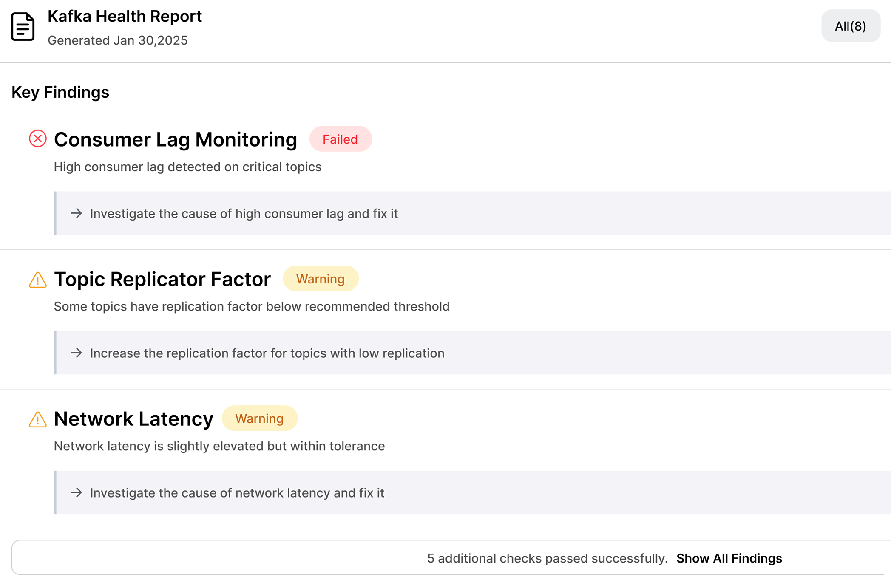Click Show All Findings
This screenshot has width=891, height=588.
(x=729, y=558)
